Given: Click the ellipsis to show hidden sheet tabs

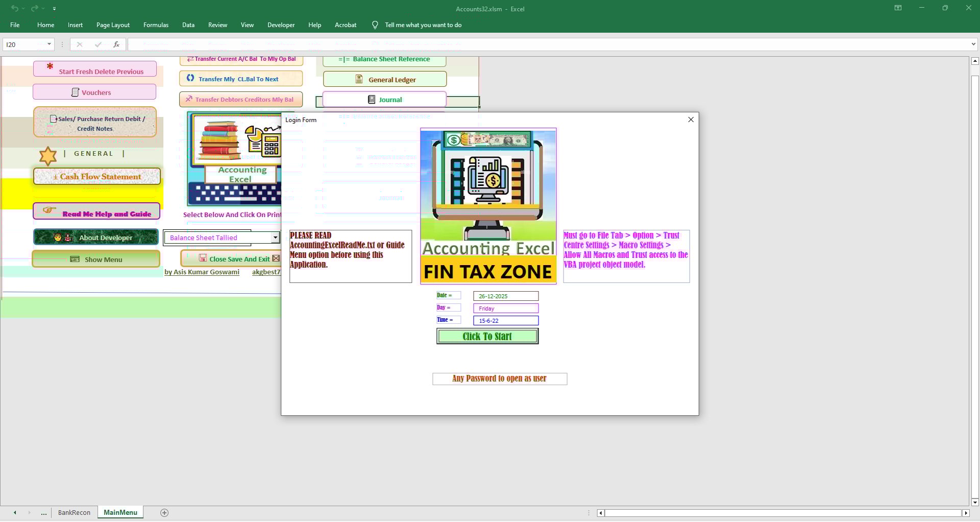Looking at the screenshot, I should 44,512.
